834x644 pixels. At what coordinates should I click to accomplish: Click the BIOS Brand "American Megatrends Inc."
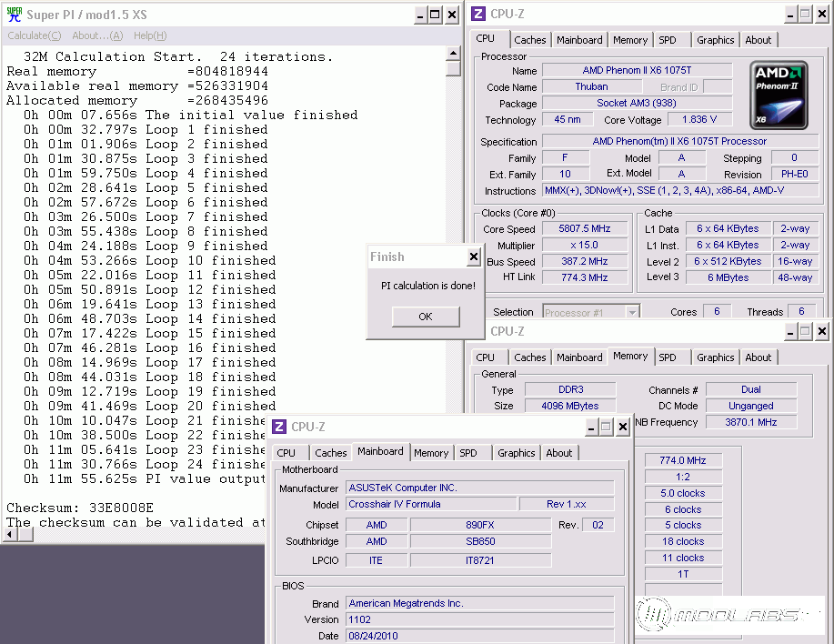(x=480, y=604)
